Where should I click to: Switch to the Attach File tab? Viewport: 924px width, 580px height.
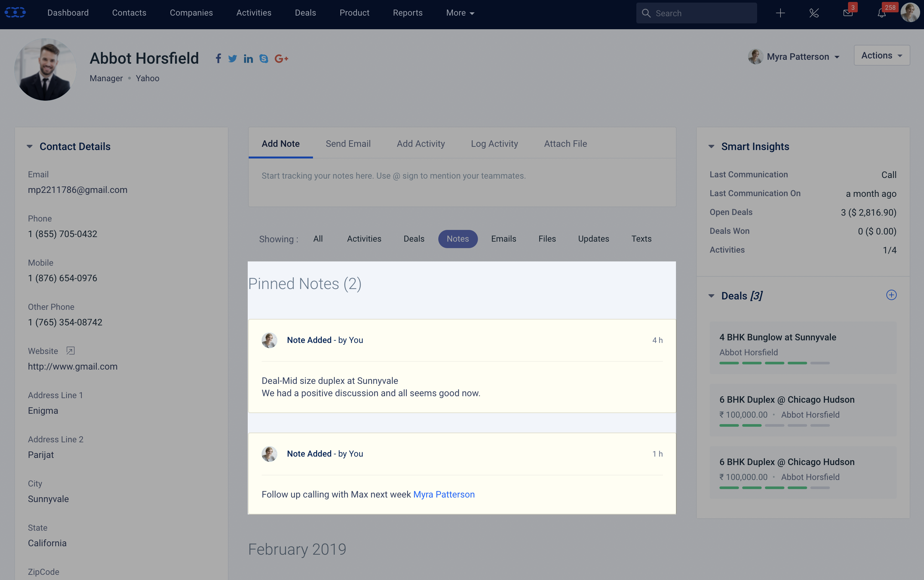click(566, 144)
